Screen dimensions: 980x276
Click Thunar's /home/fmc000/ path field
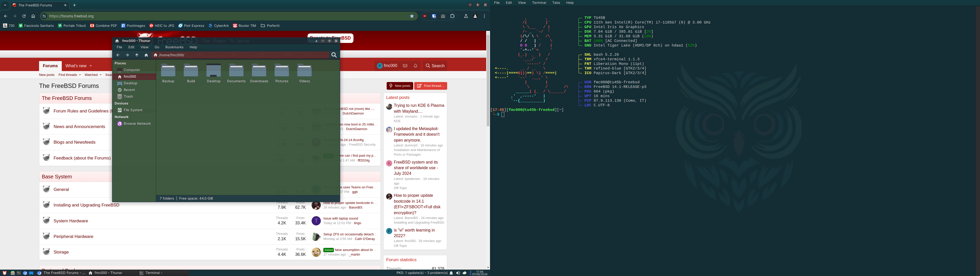(240, 55)
